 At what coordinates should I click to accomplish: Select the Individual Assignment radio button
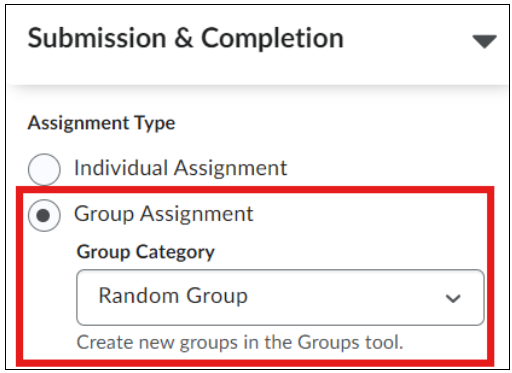[x=44, y=169]
